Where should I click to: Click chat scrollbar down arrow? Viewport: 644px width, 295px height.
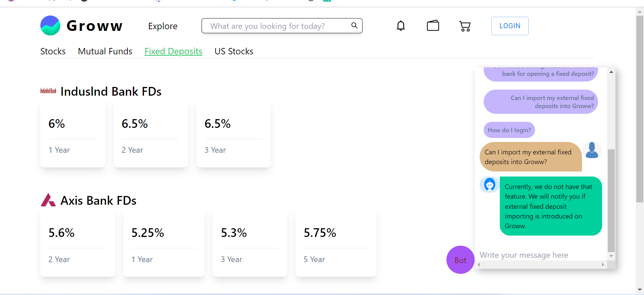(611, 256)
